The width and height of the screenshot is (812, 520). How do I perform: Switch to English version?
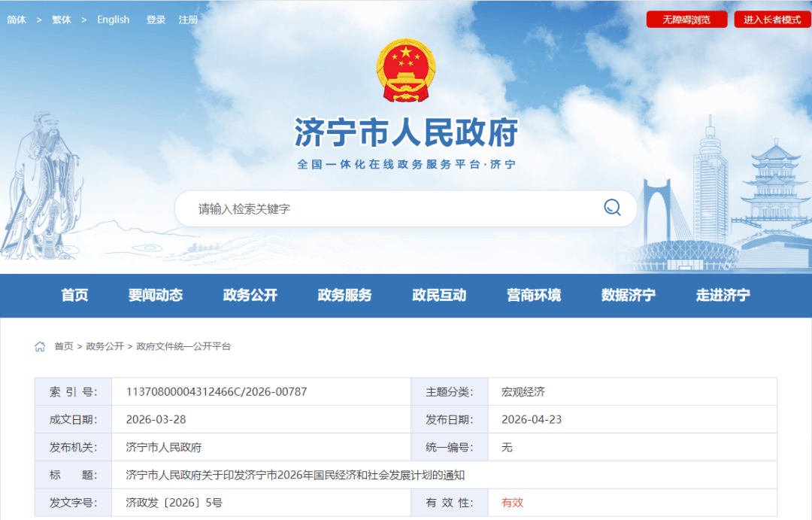coord(113,20)
